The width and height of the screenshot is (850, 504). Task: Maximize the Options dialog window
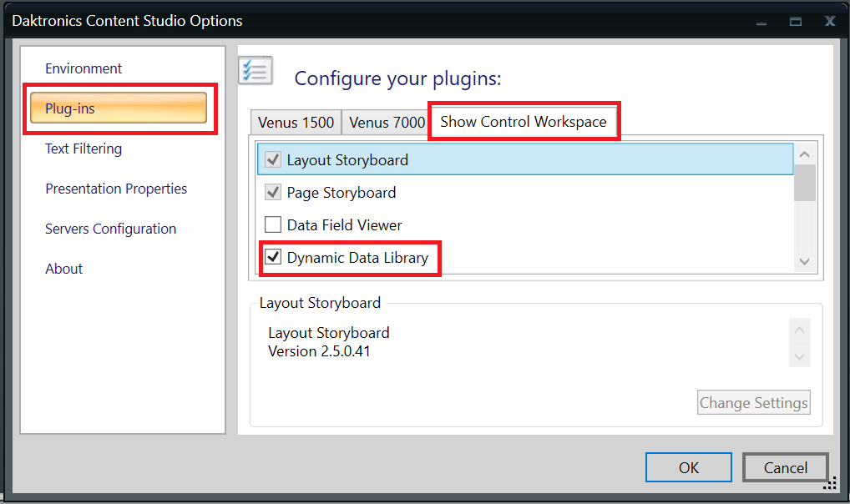click(796, 22)
